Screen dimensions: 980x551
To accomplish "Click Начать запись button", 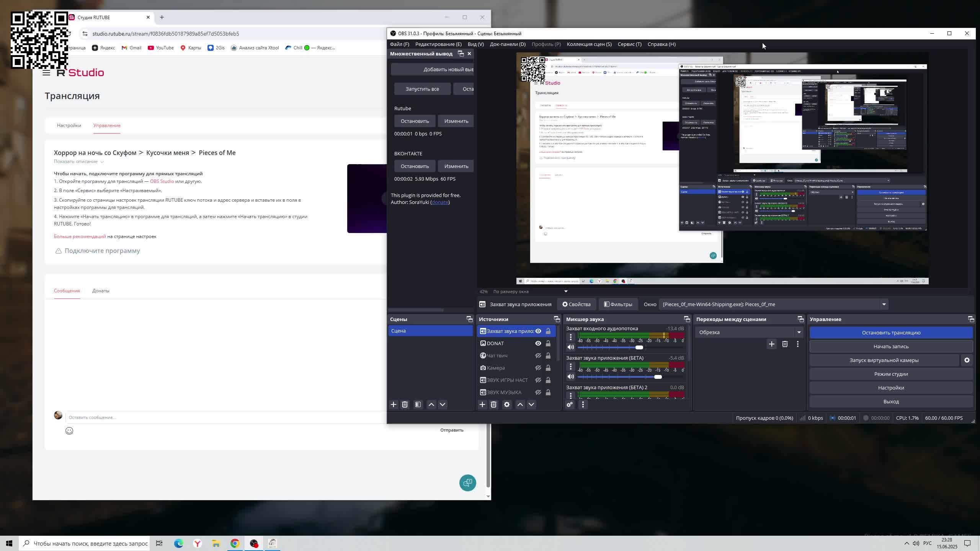I will [x=891, y=346].
